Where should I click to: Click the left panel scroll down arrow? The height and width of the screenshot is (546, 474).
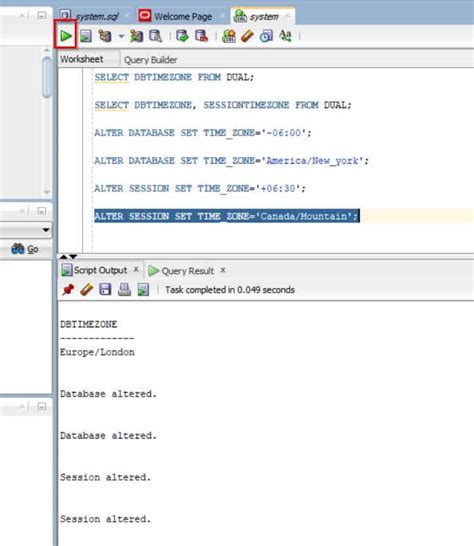[x=47, y=192]
